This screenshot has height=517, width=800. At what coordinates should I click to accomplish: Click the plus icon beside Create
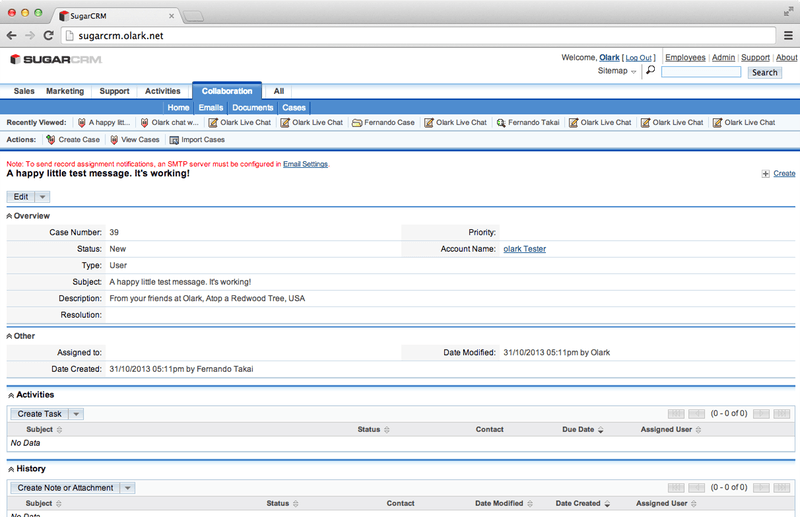(765, 174)
